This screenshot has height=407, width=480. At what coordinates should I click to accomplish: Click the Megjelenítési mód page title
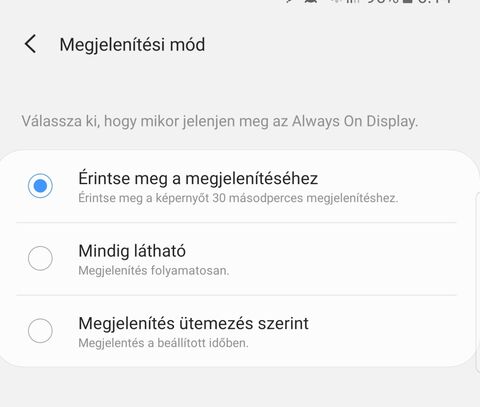[132, 45]
